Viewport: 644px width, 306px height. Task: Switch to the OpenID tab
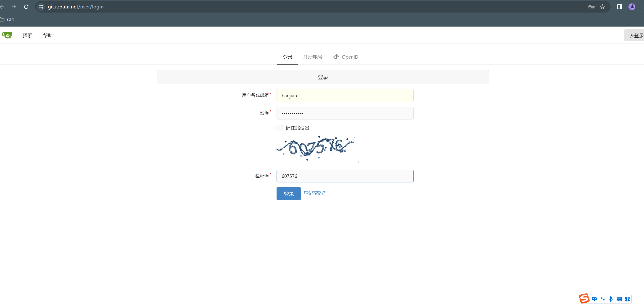tap(346, 57)
